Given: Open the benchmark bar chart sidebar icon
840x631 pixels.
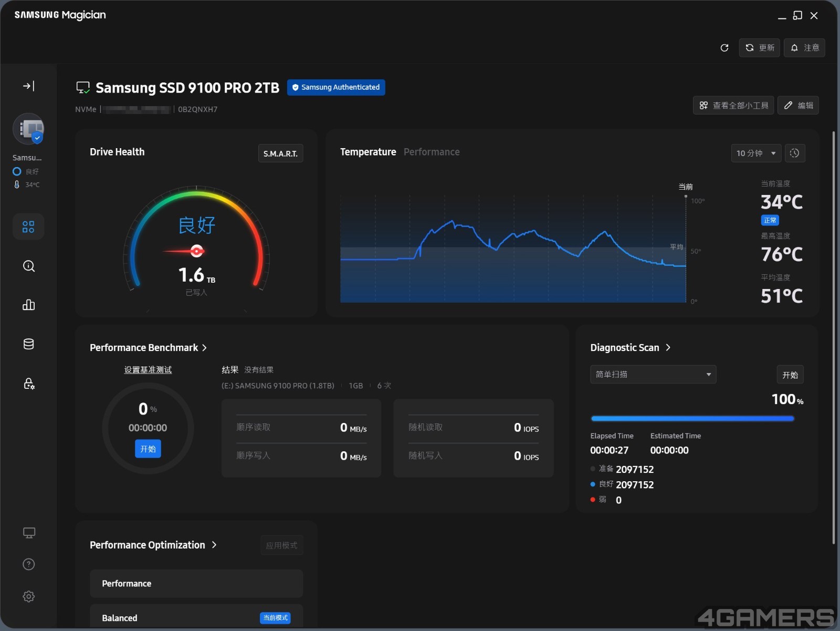Looking at the screenshot, I should point(28,305).
